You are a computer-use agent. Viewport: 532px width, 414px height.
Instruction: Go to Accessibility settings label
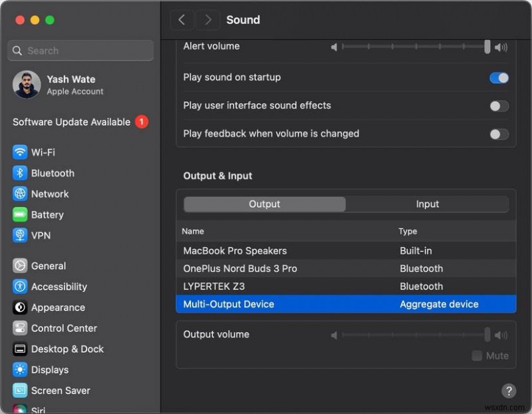(x=59, y=287)
